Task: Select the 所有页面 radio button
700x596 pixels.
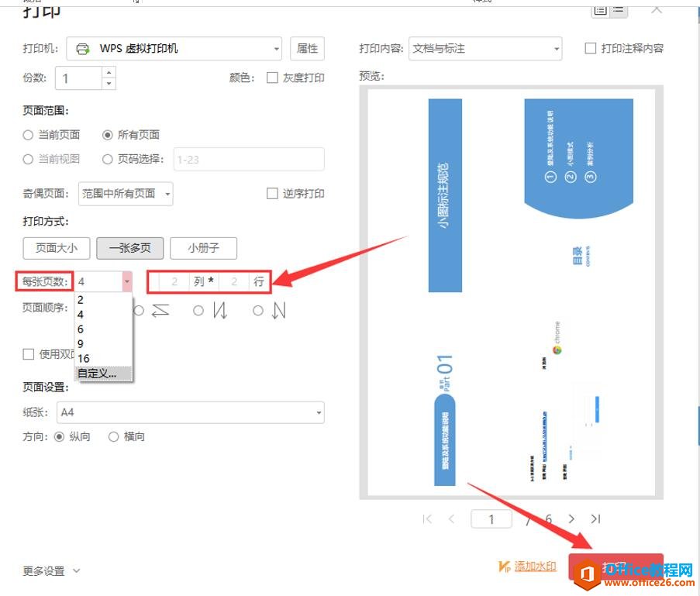Action: point(107,135)
